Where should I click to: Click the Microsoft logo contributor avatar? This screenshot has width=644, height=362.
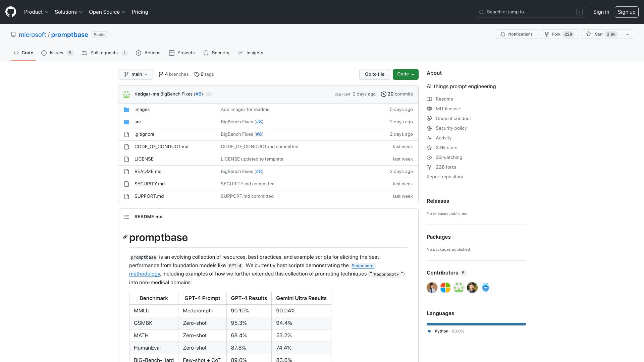point(445,288)
